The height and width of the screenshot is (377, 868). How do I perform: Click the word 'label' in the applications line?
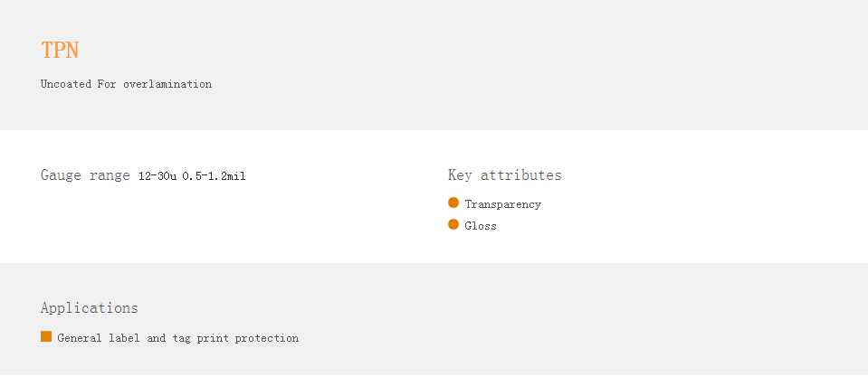124,338
